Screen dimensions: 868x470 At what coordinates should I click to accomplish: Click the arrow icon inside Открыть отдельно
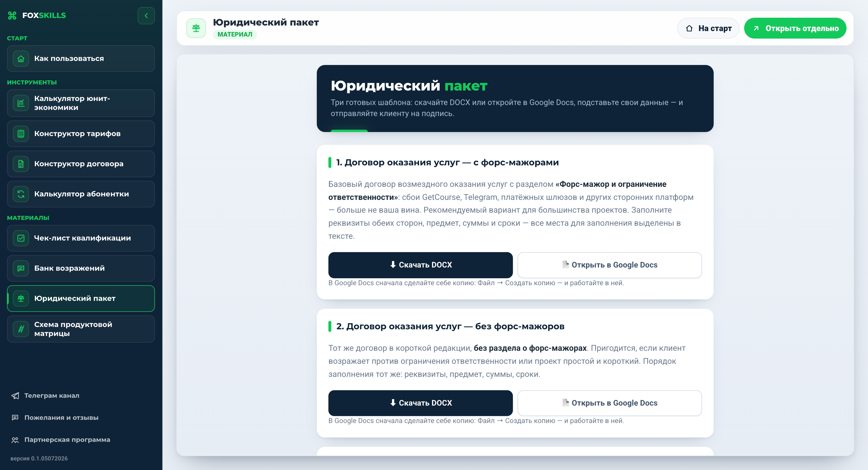tap(756, 28)
